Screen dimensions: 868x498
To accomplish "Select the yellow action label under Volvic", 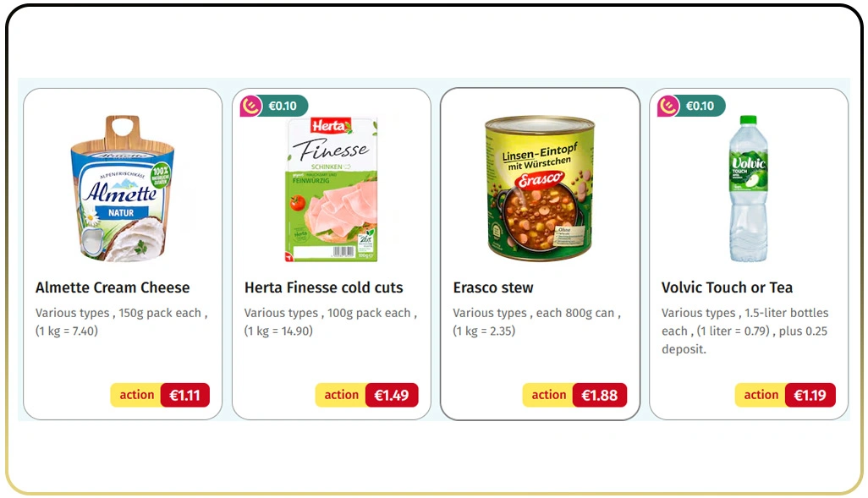I will coord(761,394).
